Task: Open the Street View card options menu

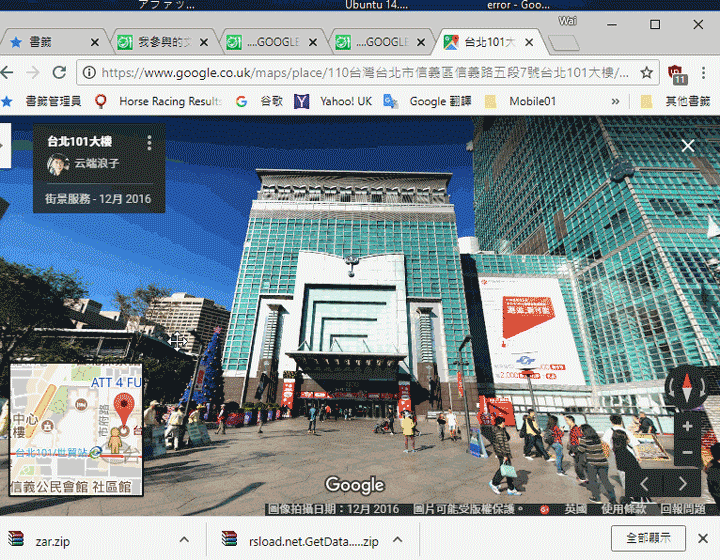Action: (149, 143)
